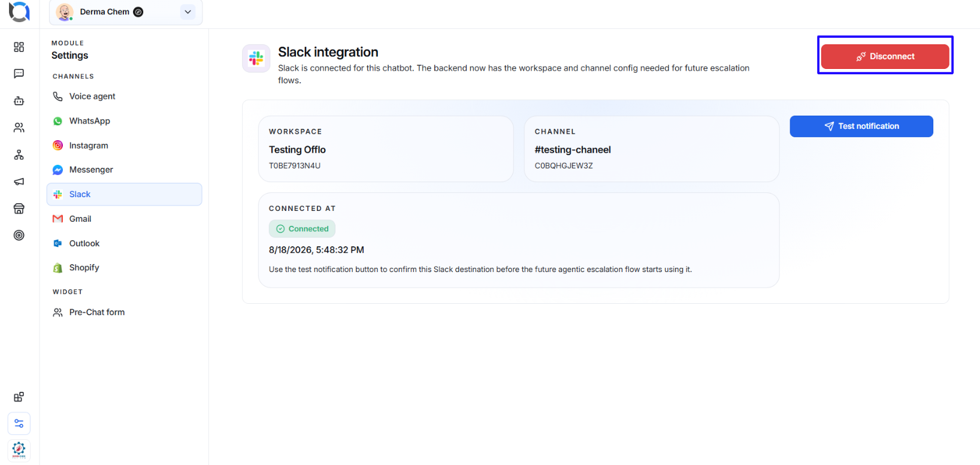980x465 pixels.
Task: Expand the Derma Chem workspace dropdown chevron
Action: click(x=187, y=12)
